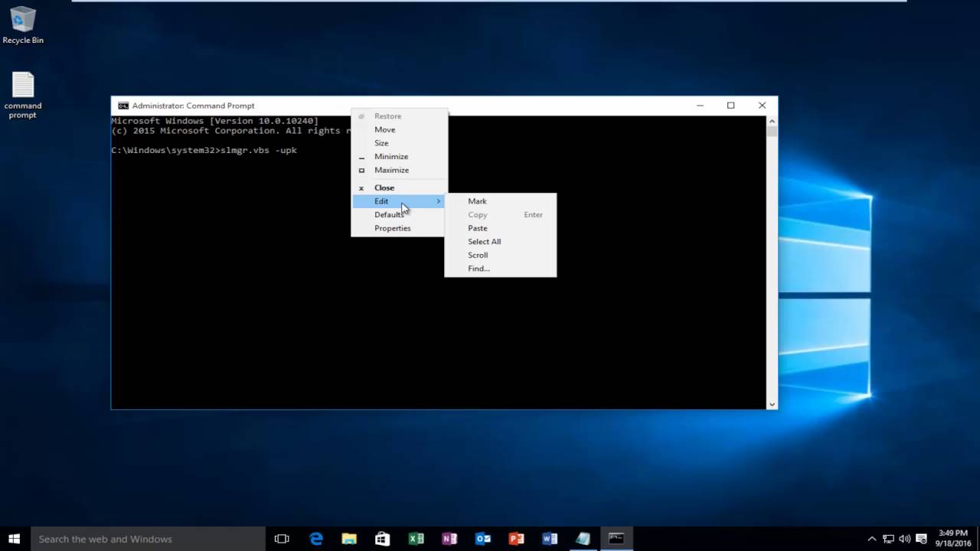Click the Command Prompt vertical scrollbar thumb
This screenshot has height=551, width=980.
point(772,132)
